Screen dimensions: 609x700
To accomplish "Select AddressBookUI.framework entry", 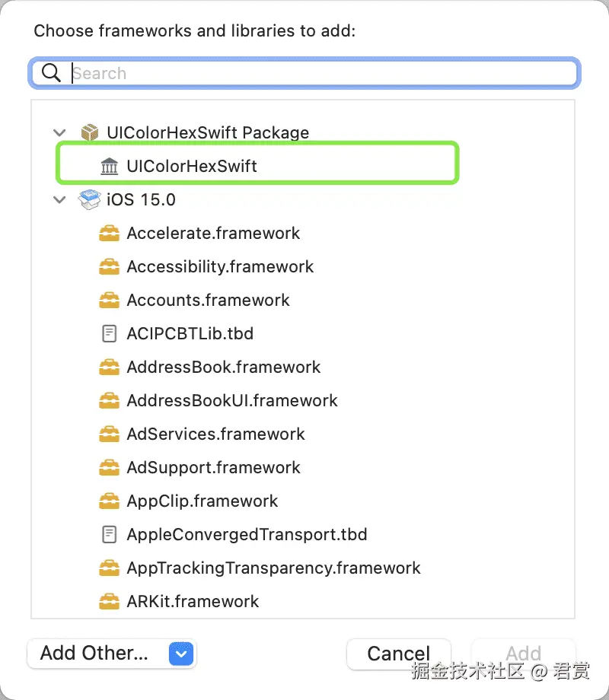I will 232,400.
